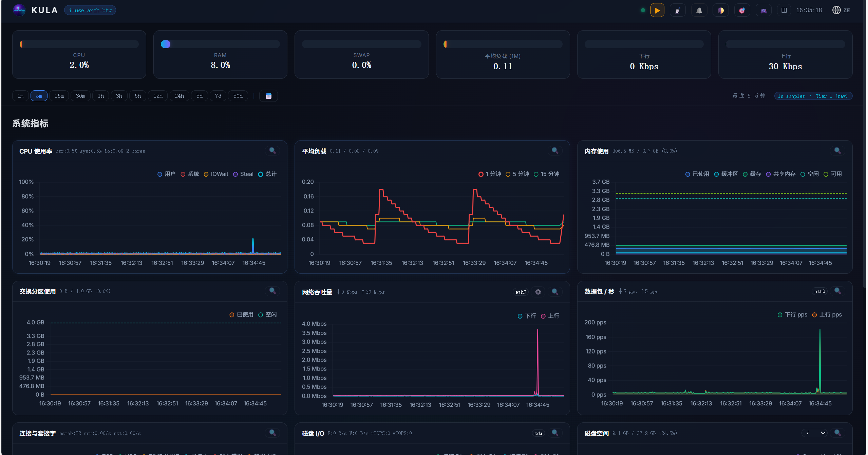Viewport: 868px width, 455px height.
Task: Click the i-use-arch-btw hostname badge
Action: click(90, 10)
